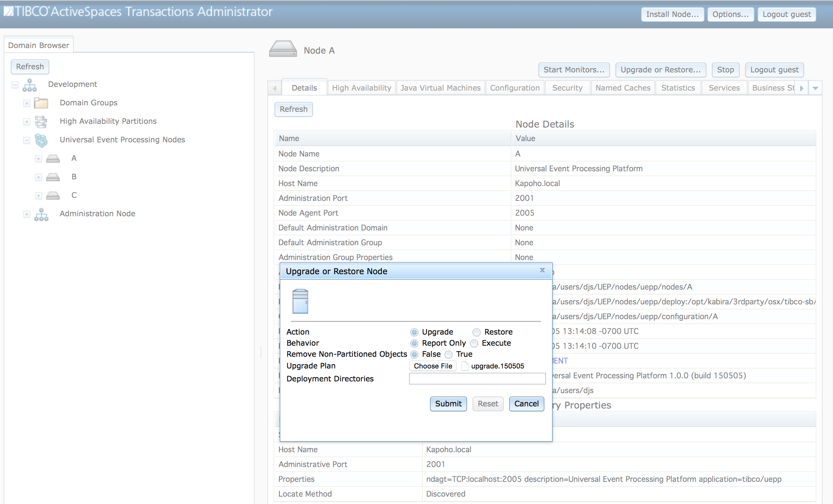Click inside the Deployment Directories field
This screenshot has height=504, width=833.
coord(477,379)
